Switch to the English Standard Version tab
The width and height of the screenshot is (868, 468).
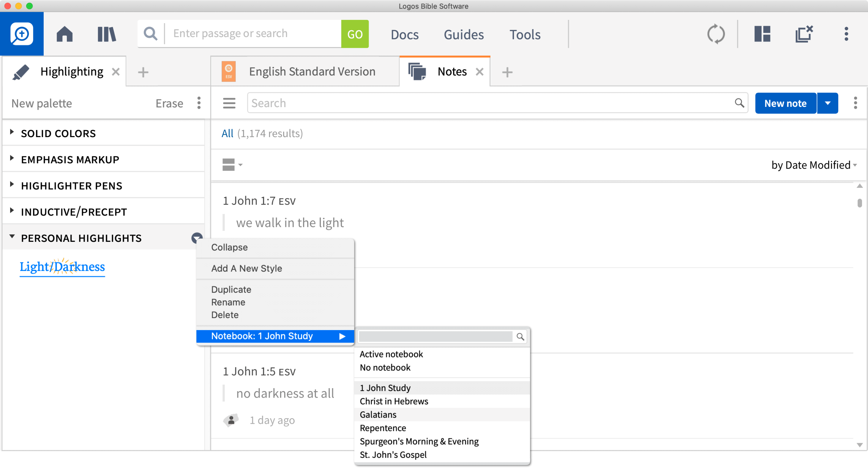[x=305, y=72]
